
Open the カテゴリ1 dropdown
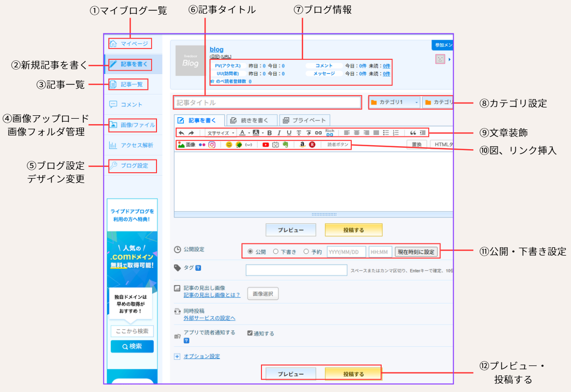(x=395, y=103)
